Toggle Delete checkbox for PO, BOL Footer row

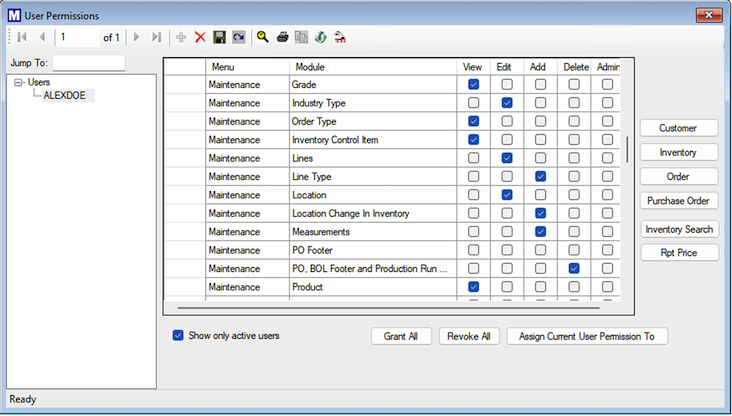point(574,269)
